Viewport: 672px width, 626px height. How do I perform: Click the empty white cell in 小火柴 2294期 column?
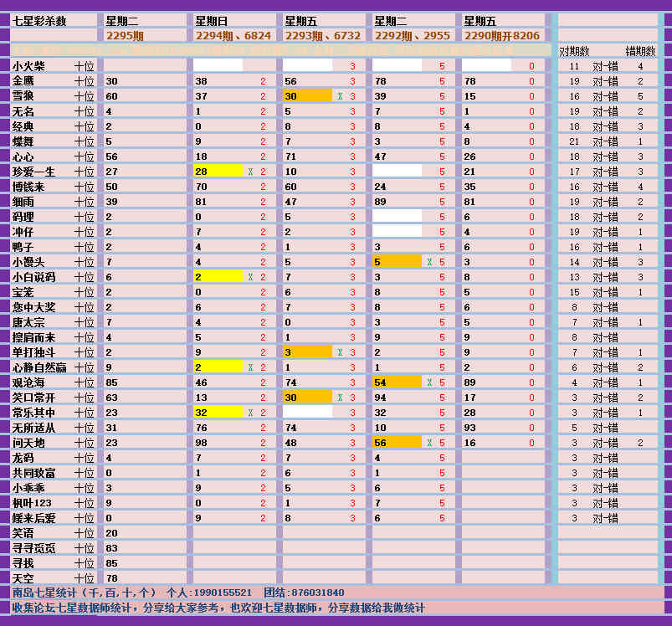tap(218, 65)
